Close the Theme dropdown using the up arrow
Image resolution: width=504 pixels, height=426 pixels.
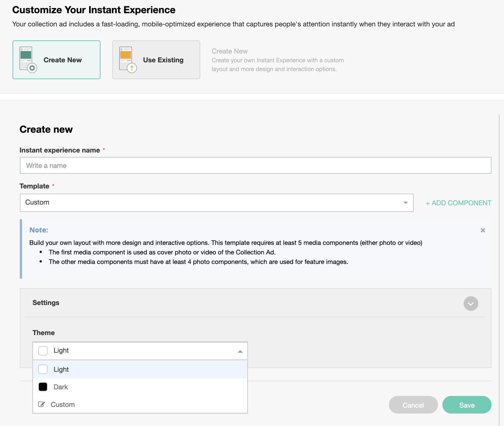coord(240,351)
